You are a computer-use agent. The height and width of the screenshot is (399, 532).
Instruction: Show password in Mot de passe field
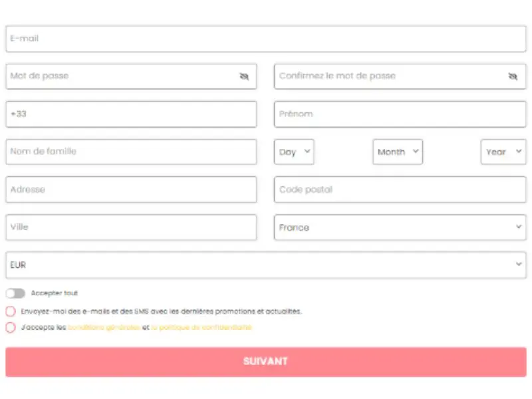(x=244, y=76)
